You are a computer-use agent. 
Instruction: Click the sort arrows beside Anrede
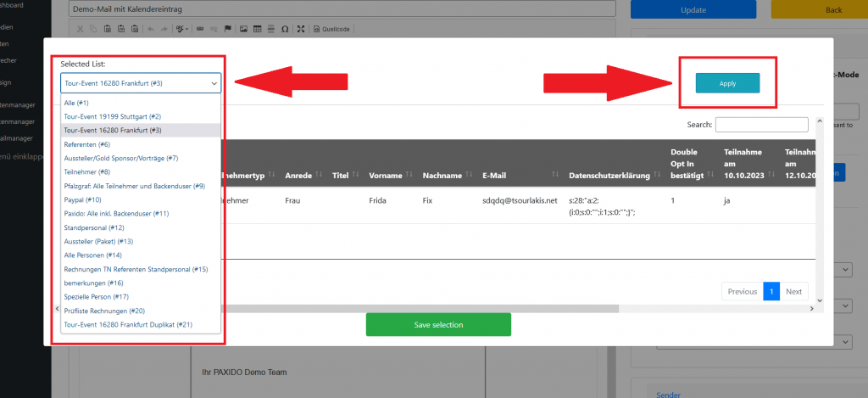(320, 175)
